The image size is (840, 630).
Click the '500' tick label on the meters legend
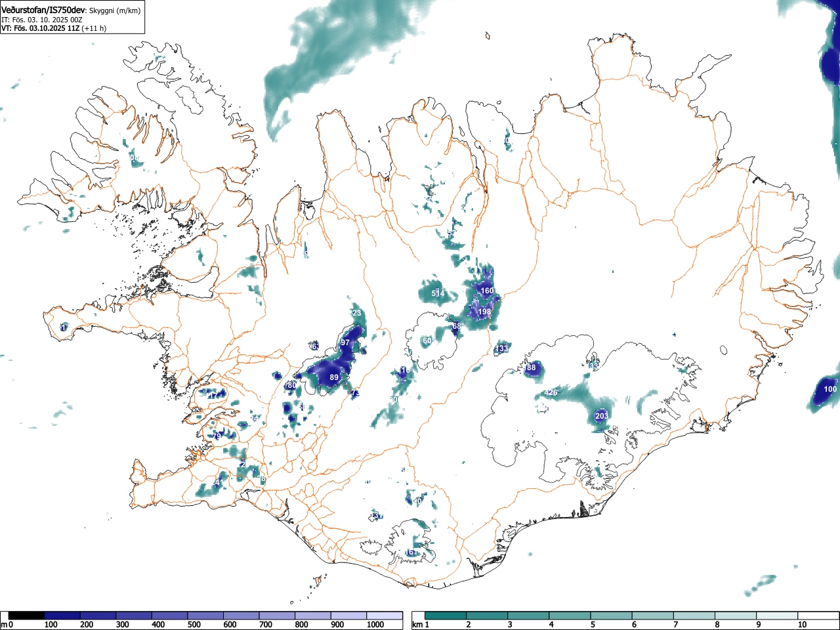click(194, 625)
